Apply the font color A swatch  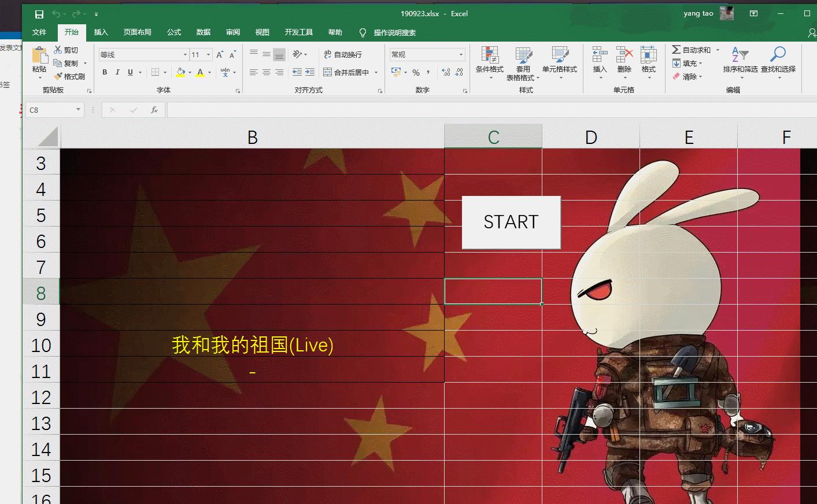pyautogui.click(x=200, y=72)
